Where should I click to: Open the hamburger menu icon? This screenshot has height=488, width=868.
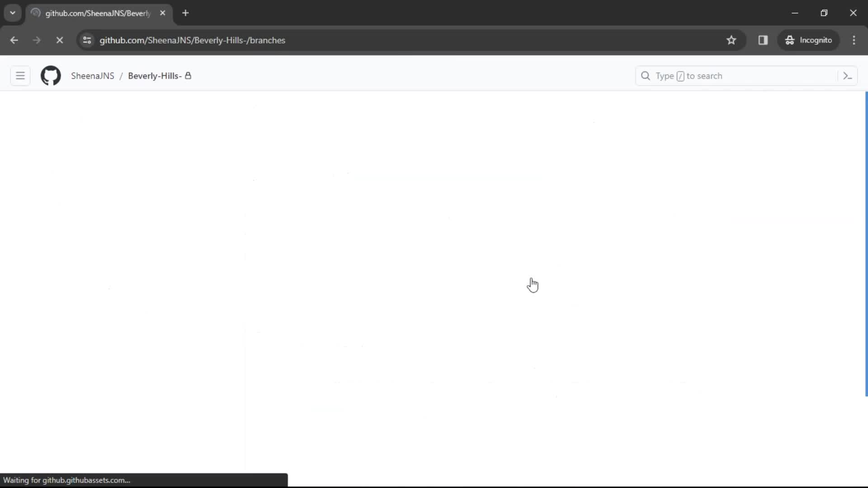[x=20, y=75]
